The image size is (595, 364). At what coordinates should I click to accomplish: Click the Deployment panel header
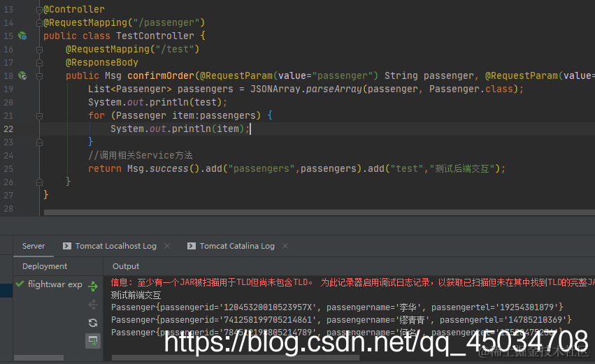45,266
